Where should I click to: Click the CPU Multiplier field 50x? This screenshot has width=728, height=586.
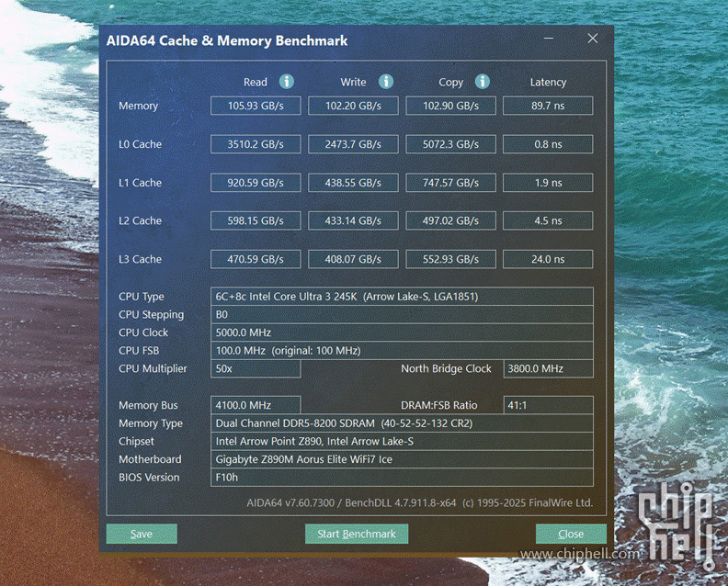256,369
